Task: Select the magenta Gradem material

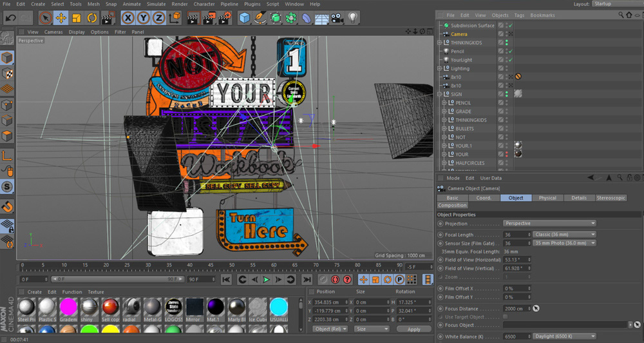Action: (x=68, y=309)
